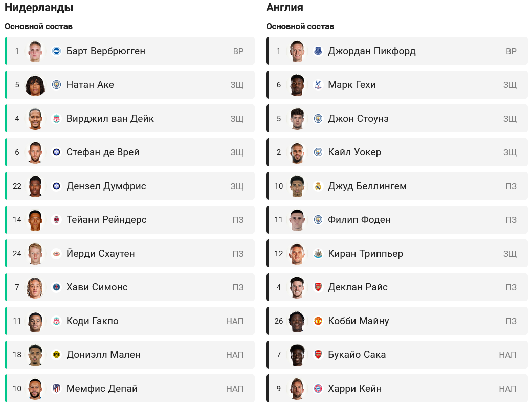The height and width of the screenshot is (406, 532).
Task: Click the Borussia Dortmund logo next to Дониэлл Мален
Action: click(x=56, y=355)
